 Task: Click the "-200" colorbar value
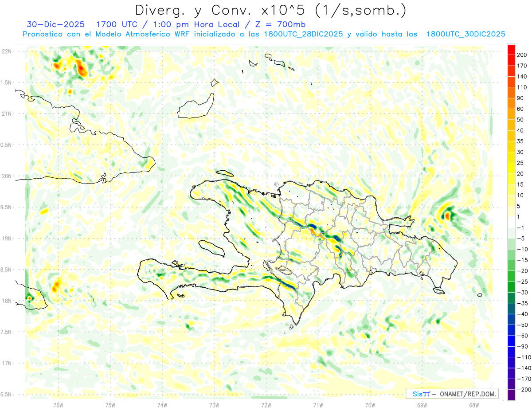click(x=524, y=390)
